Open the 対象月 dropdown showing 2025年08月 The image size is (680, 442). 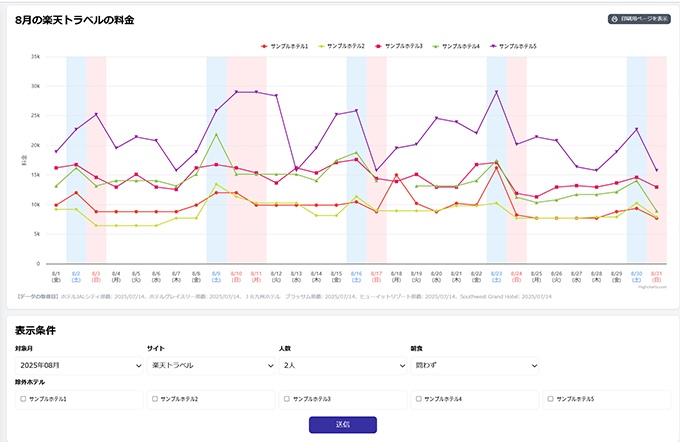pos(79,366)
